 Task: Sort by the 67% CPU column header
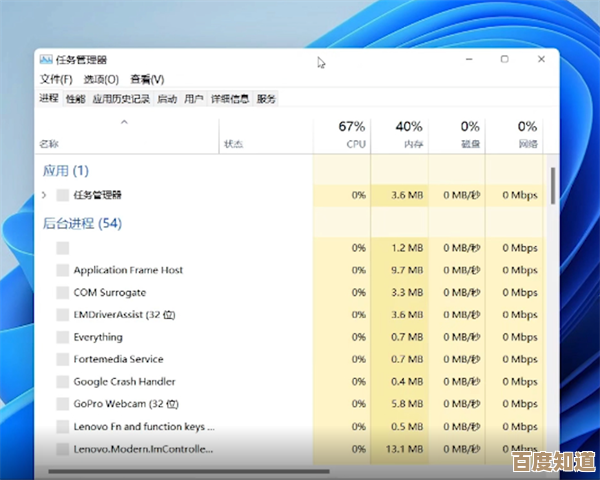pos(342,136)
